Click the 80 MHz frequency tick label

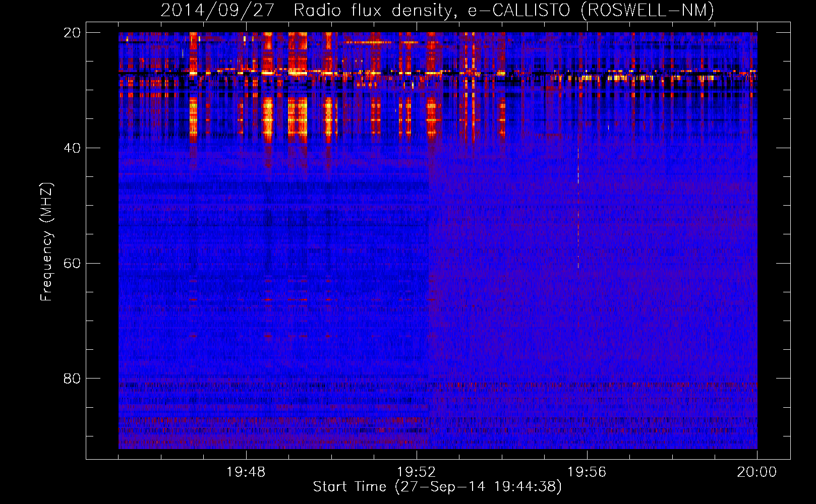tap(72, 378)
